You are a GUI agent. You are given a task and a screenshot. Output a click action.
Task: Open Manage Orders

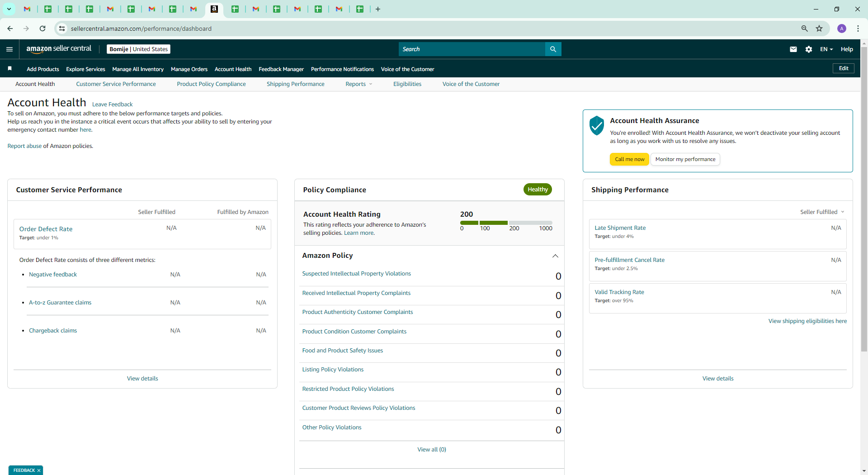pos(189,69)
